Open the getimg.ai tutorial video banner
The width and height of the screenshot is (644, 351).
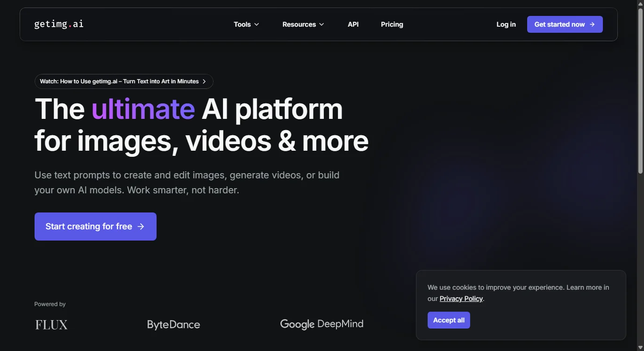coord(119,81)
